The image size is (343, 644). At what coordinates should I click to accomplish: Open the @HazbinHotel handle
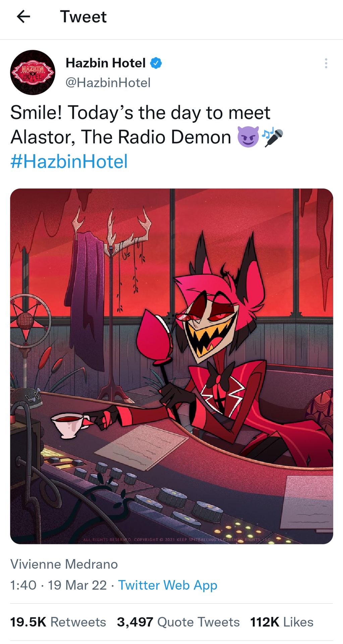point(108,83)
